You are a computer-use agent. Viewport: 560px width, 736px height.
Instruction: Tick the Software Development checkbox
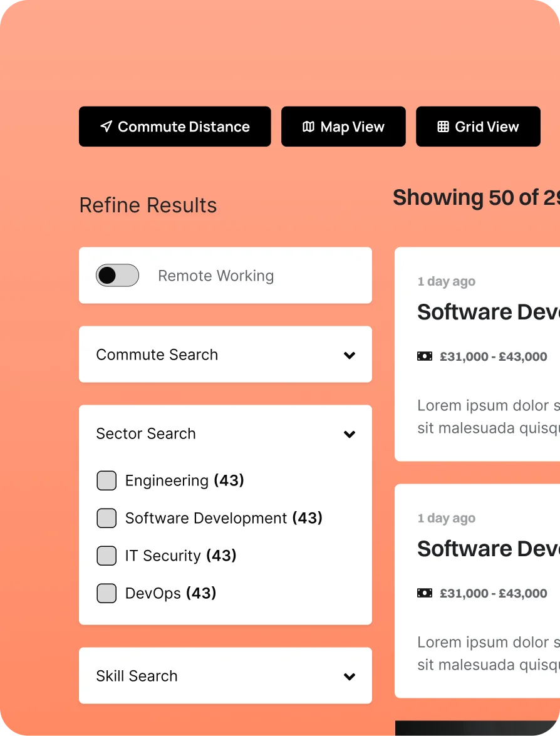pyautogui.click(x=106, y=518)
